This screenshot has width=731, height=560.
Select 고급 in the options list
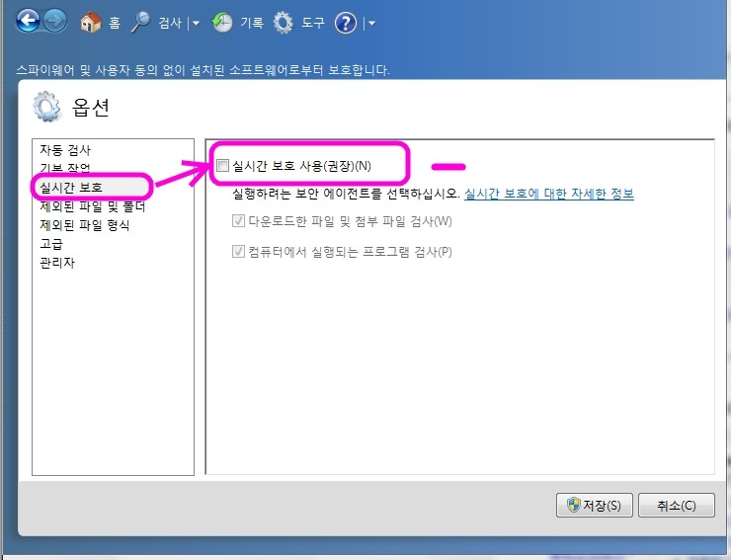click(51, 244)
